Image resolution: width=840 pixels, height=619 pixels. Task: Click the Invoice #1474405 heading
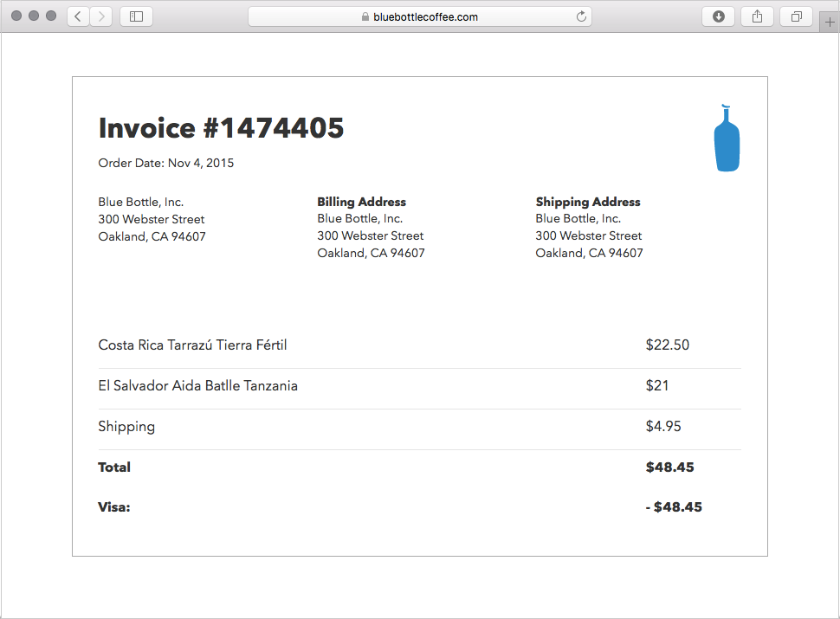click(221, 128)
